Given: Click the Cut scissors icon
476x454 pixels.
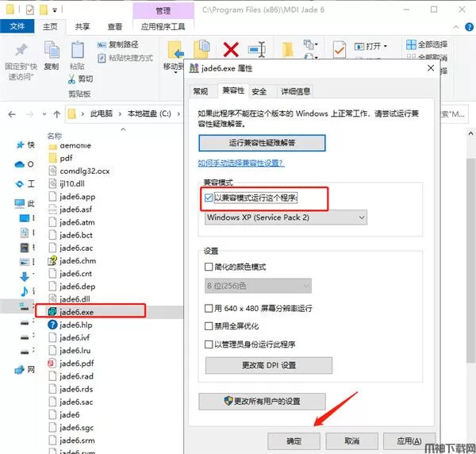Looking at the screenshot, I should [71, 79].
